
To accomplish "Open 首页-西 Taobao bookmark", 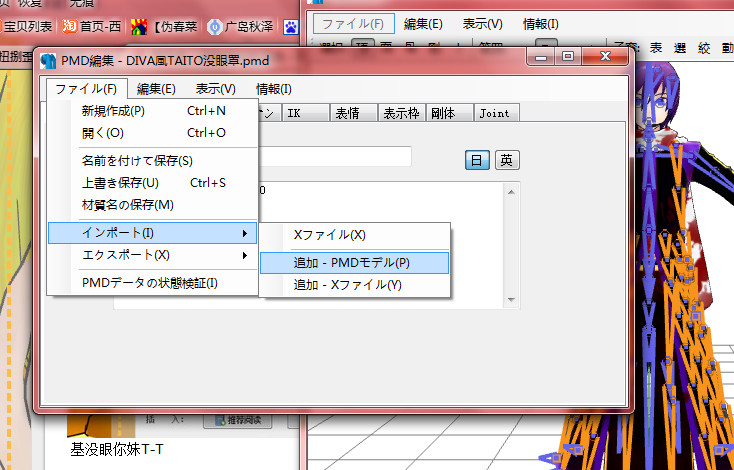I will [x=100, y=26].
